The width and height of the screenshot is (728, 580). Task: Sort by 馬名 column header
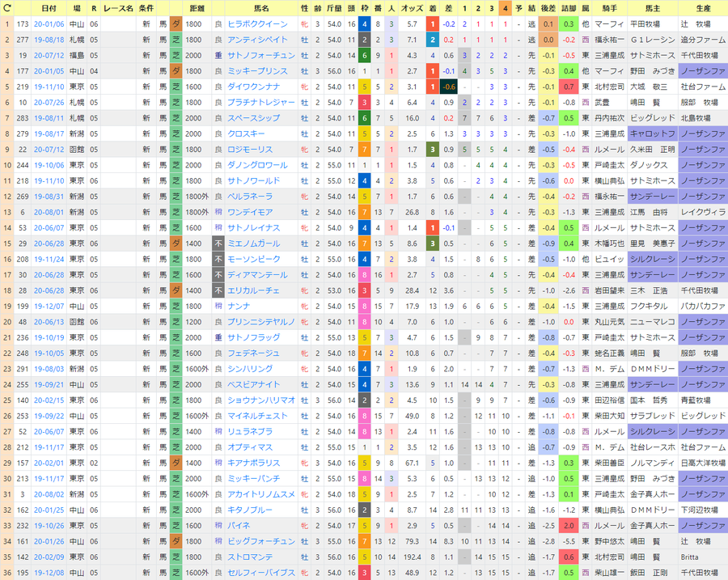pos(261,8)
